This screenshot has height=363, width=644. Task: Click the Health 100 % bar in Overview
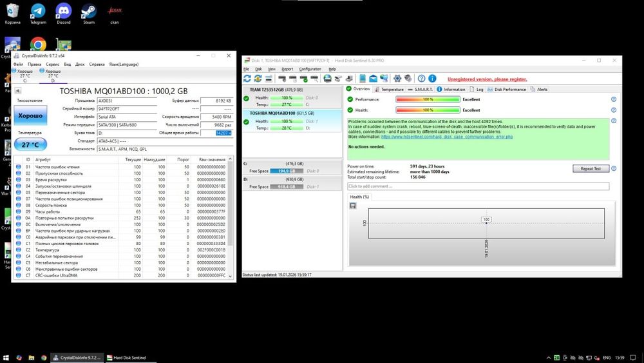click(x=428, y=110)
